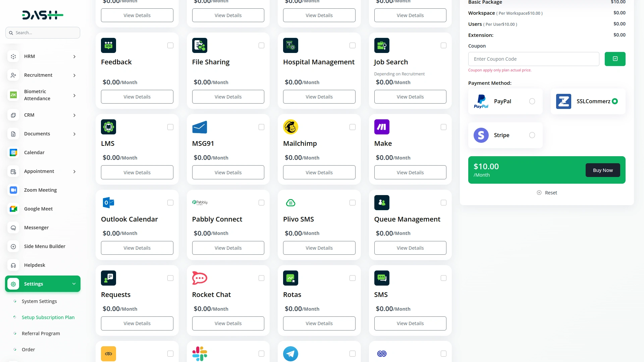Check the Pabbly Connect checkbox
The height and width of the screenshot is (362, 644).
pyautogui.click(x=261, y=203)
